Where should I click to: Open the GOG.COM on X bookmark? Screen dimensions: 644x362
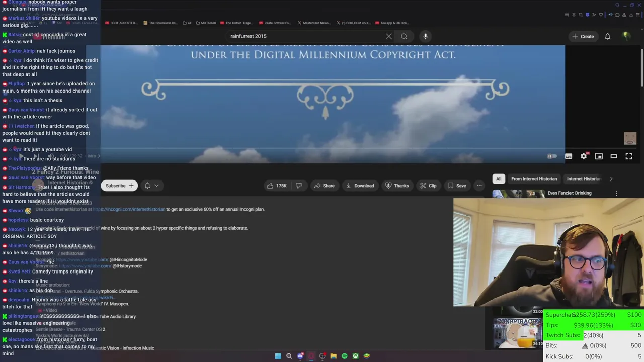pos(353,23)
